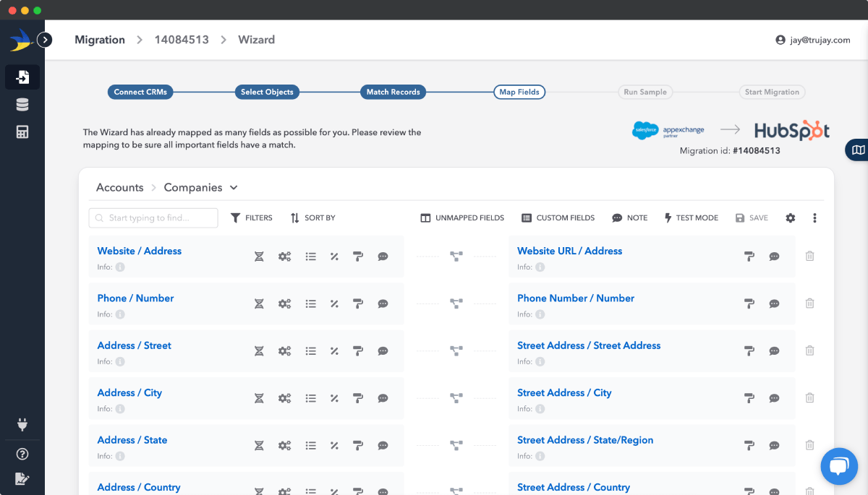This screenshot has height=495, width=868.
Task: Click paint roller icon in Address / State source row
Action: [x=357, y=446]
